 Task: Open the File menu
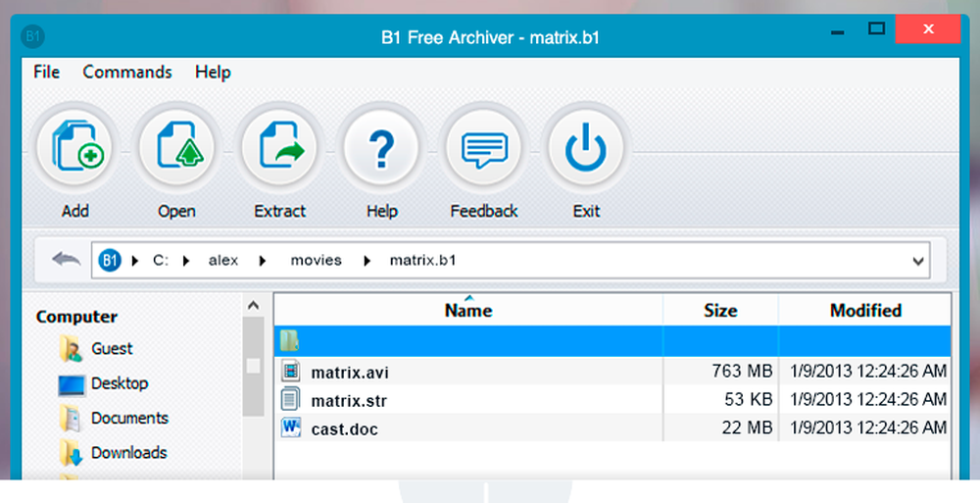point(46,72)
